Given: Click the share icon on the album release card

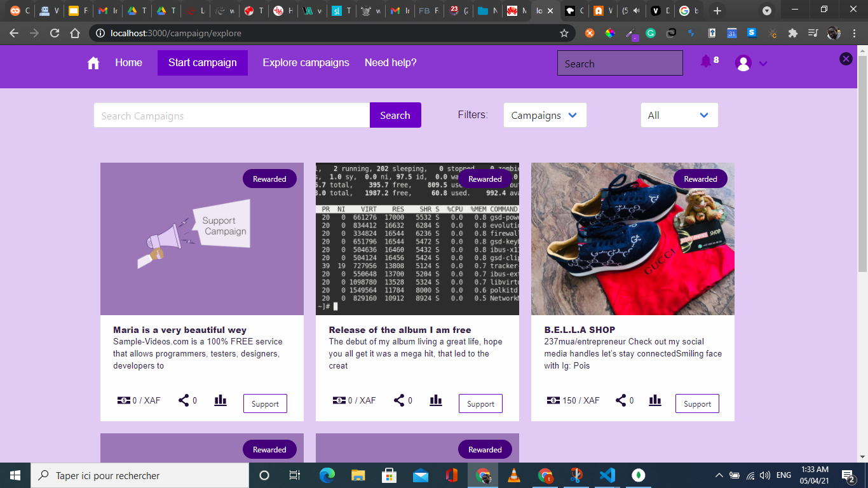Looking at the screenshot, I should coord(399,400).
